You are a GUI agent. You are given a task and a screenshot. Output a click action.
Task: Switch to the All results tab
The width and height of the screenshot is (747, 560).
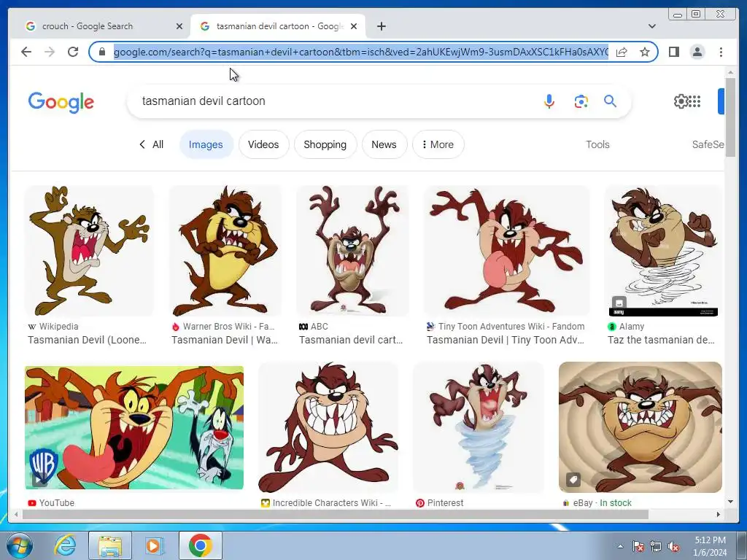coord(151,144)
